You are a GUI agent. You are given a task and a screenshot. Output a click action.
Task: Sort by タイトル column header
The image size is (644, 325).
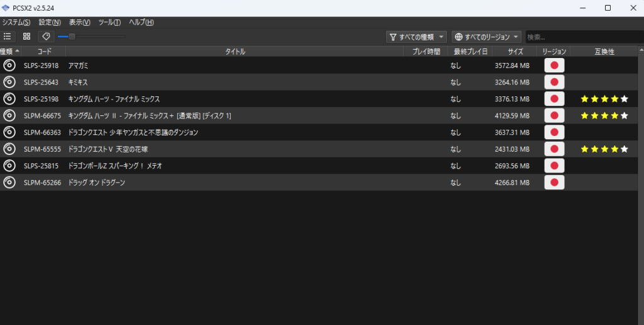point(235,52)
